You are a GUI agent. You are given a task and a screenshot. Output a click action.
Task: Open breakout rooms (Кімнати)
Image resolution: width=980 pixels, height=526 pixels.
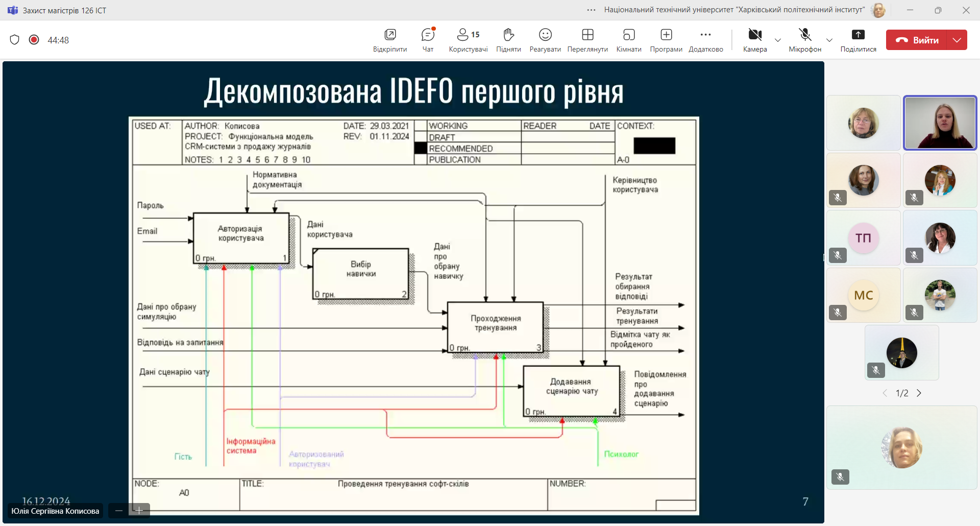(629, 40)
